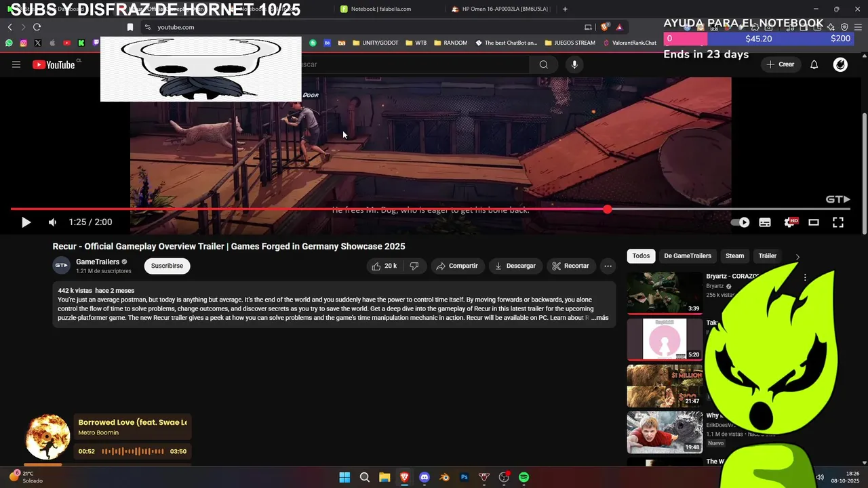Bookmark the page with the bookmark icon
The height and width of the screenshot is (488, 868).
(x=130, y=27)
